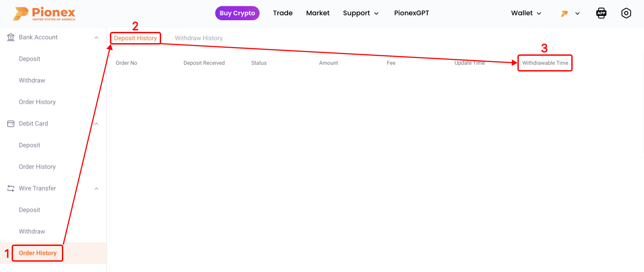This screenshot has width=644, height=272.
Task: Open PionexGPT from the top navigation
Action: coord(412,13)
